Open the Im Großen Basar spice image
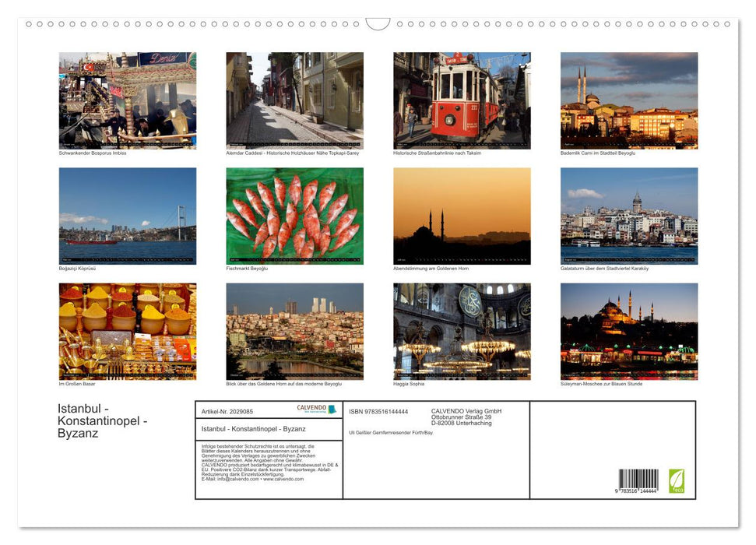The image size is (756, 545). pyautogui.click(x=127, y=329)
